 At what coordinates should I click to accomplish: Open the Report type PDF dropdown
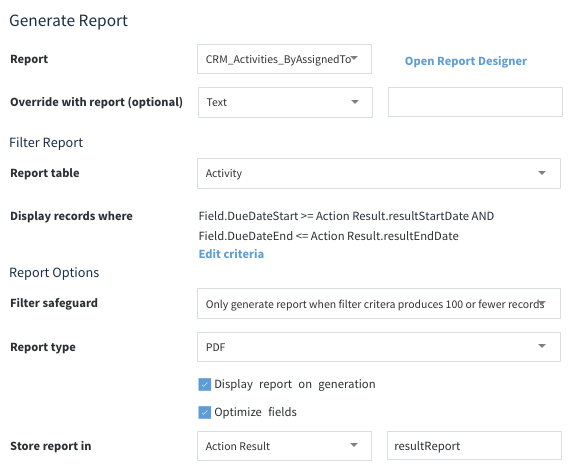point(379,347)
